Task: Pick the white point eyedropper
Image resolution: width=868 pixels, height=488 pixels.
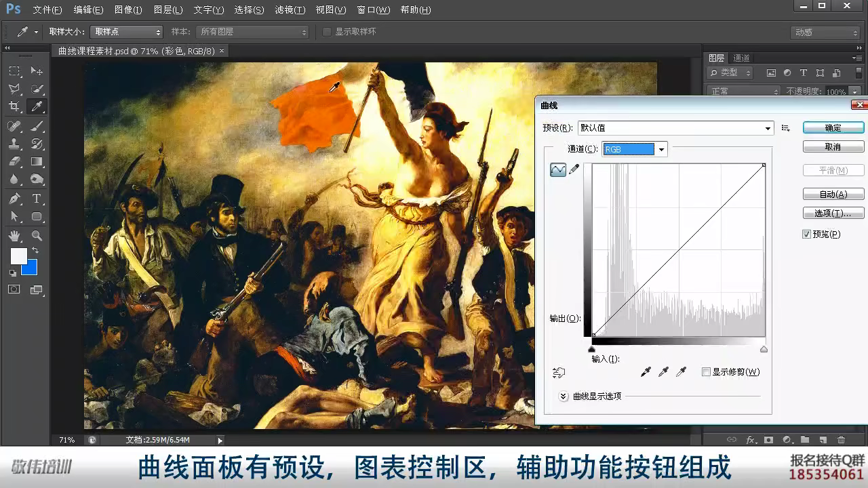Action: pos(681,371)
